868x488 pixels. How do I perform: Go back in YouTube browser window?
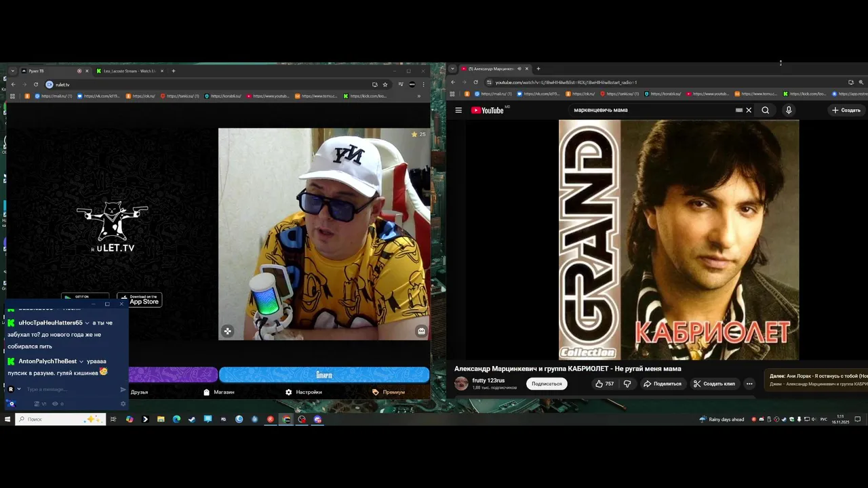click(453, 82)
